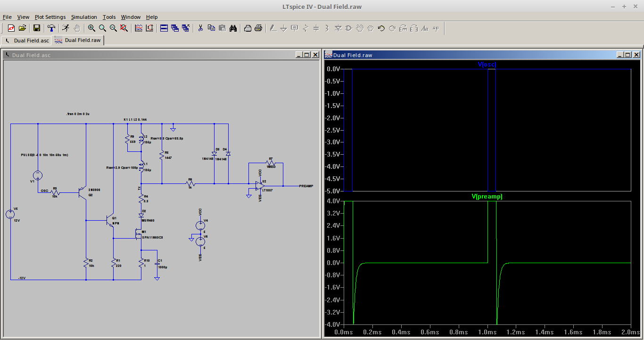Image resolution: width=644 pixels, height=340 pixels.
Task: Click the V[preamp] trace label
Action: point(487,197)
